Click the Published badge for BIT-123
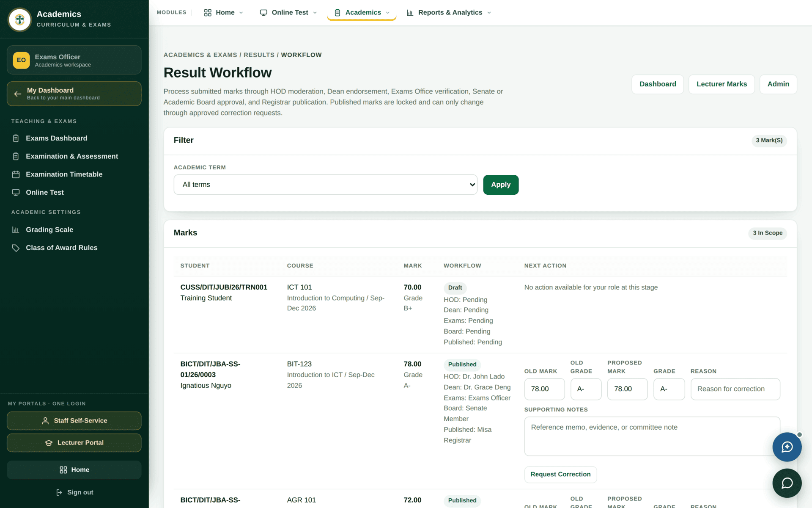812x508 pixels. (x=462, y=364)
